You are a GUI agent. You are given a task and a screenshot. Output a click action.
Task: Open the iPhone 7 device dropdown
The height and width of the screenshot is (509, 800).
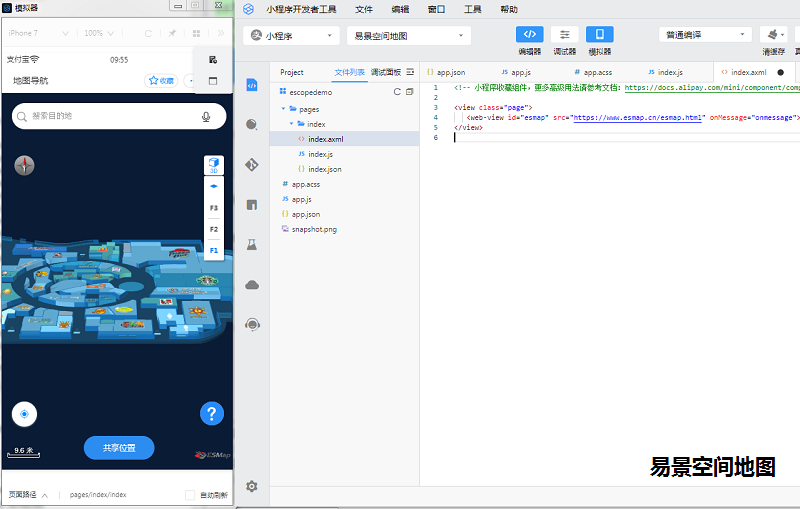pos(38,33)
